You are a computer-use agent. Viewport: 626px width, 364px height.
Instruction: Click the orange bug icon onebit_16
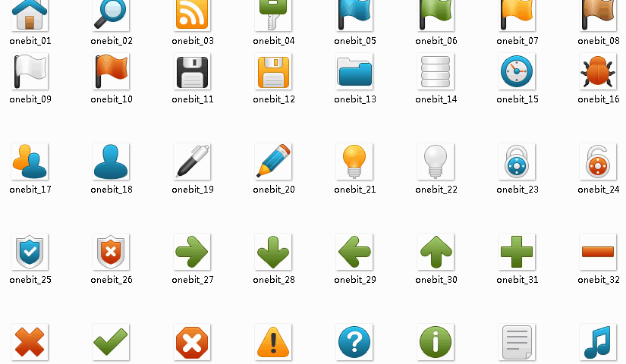[x=598, y=71]
